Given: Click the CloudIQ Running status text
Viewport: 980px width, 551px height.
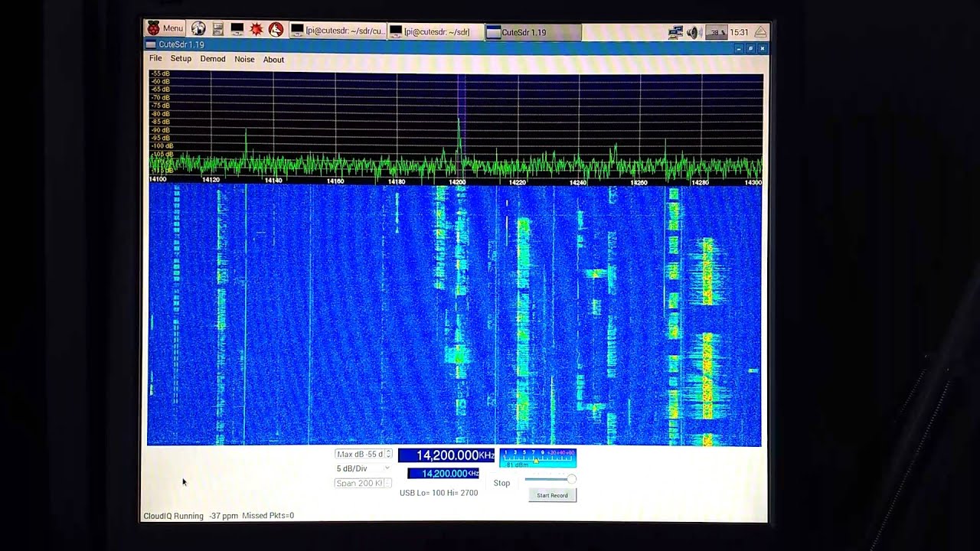Looking at the screenshot, I should [174, 516].
